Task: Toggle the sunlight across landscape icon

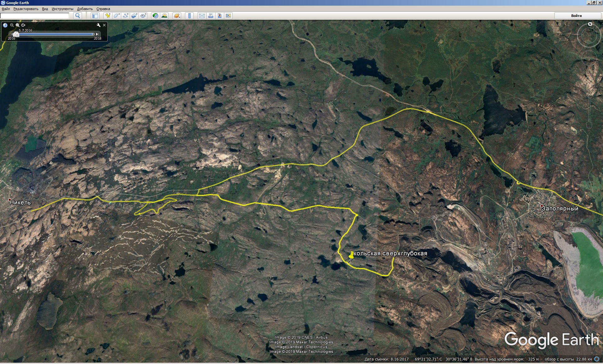Action: [164, 16]
